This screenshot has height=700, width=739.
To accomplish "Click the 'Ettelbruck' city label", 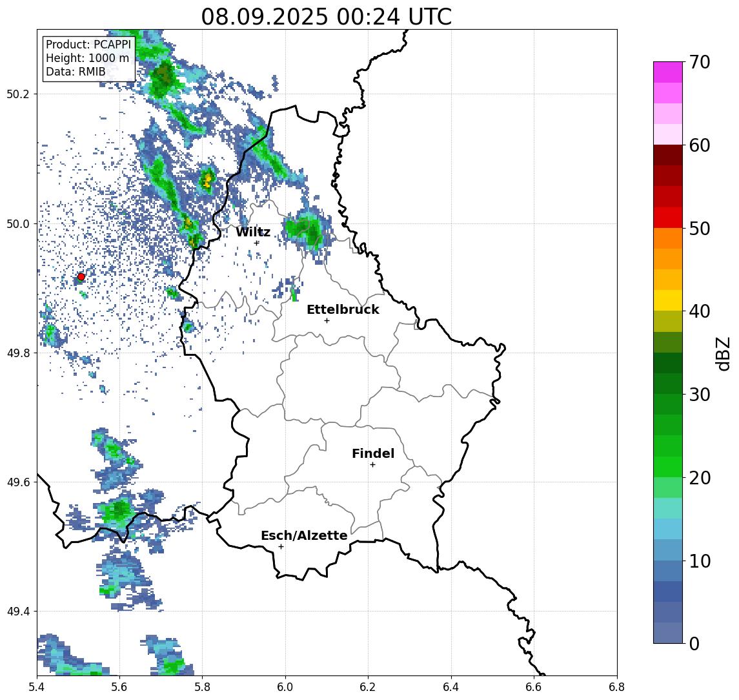I will tap(343, 309).
